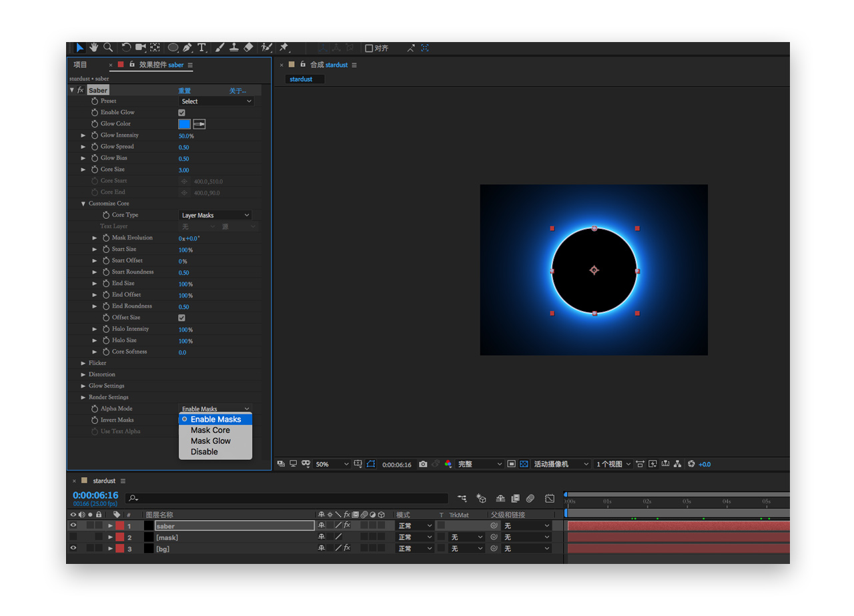Select the Pan Behind anchor point tool

(155, 47)
